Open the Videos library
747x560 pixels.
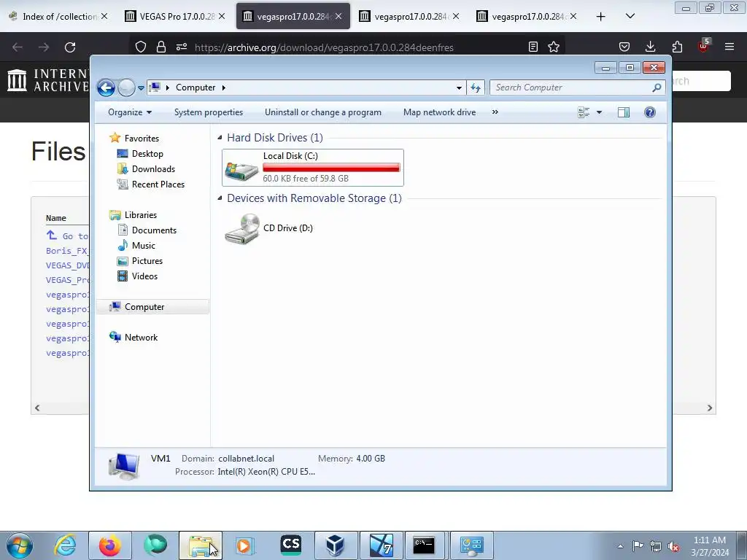pos(144,276)
